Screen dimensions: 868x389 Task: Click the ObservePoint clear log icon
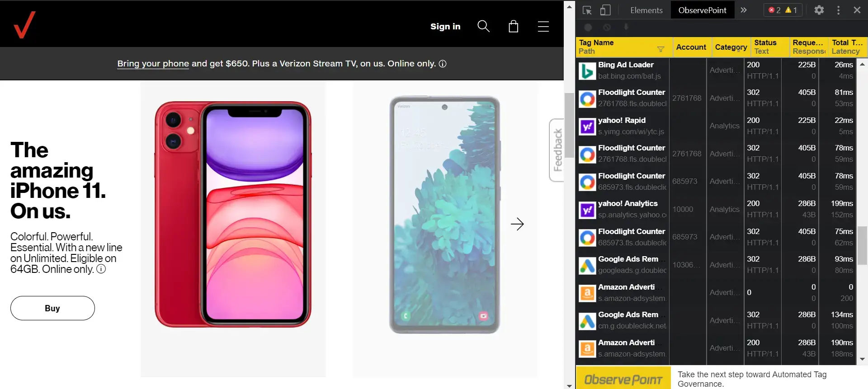(x=607, y=27)
